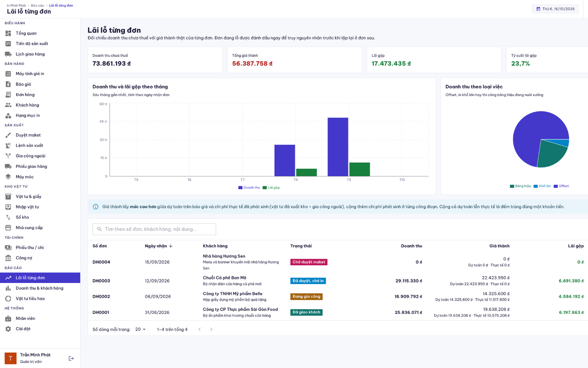Open the Đơn hàng receipt icon
Viewport: 588px width, 368px height.
[x=8, y=95]
